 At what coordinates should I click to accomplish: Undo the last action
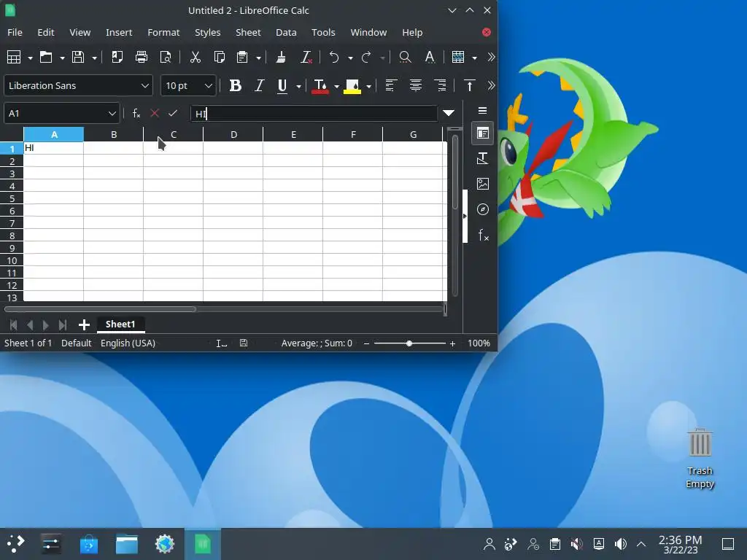pos(334,57)
